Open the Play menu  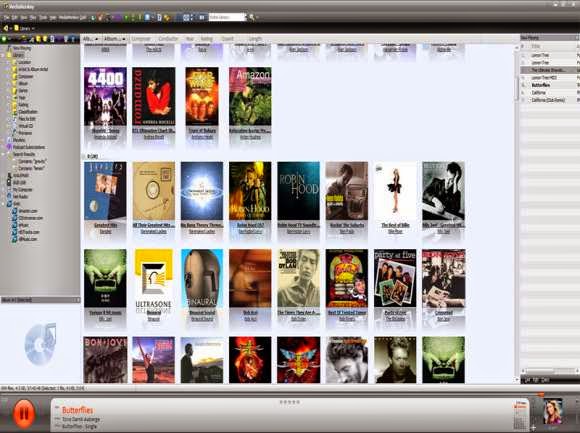33,17
